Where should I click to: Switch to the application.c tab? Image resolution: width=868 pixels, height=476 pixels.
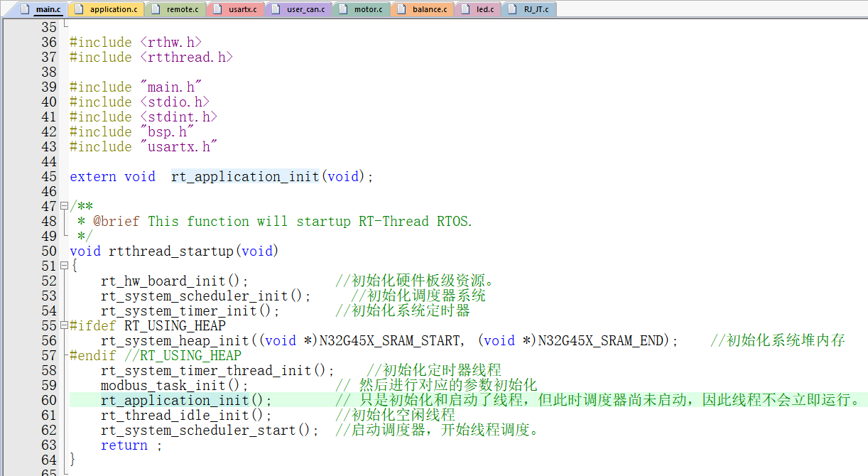(113, 9)
